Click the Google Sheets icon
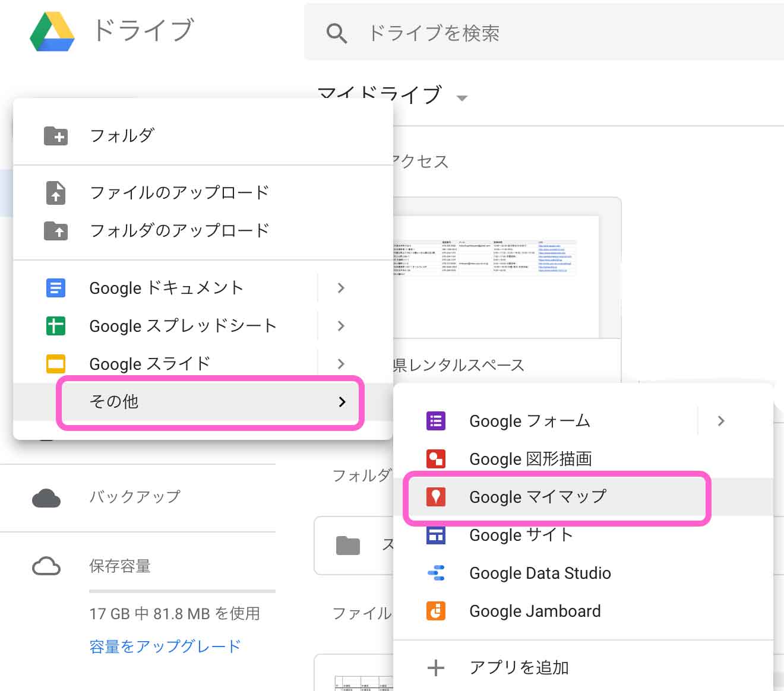 56,326
